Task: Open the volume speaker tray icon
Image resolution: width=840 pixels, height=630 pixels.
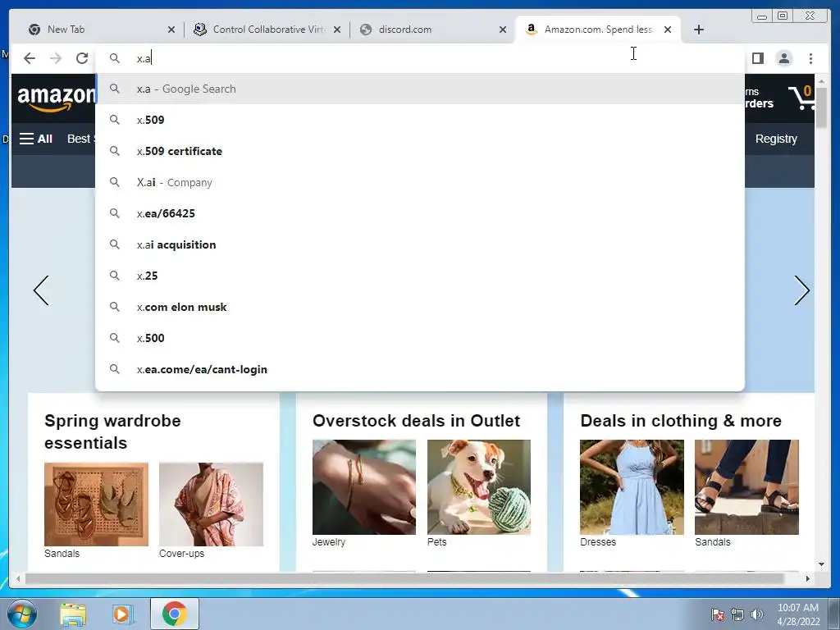Action: point(757,614)
